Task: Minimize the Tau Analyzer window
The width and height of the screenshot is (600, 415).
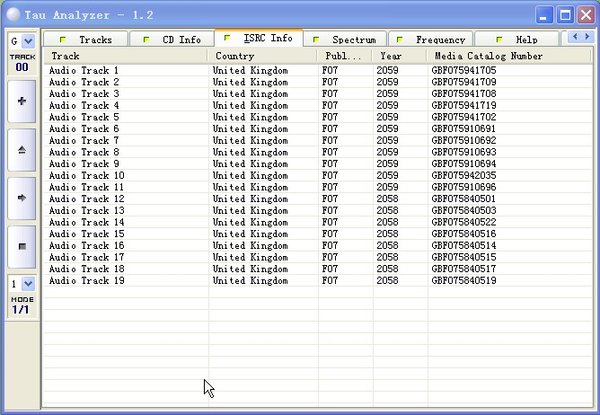Action: pyautogui.click(x=544, y=15)
